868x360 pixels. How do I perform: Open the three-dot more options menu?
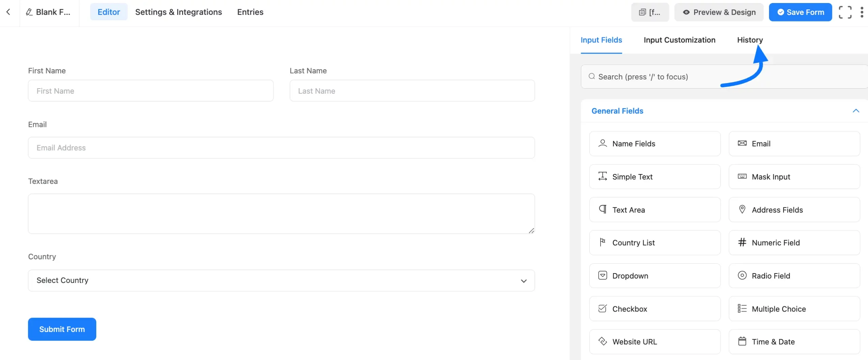(862, 13)
